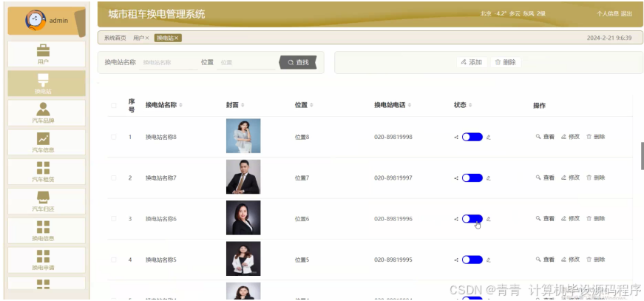
Task: Open the 汽车归还 sidebar module
Action: click(47, 201)
